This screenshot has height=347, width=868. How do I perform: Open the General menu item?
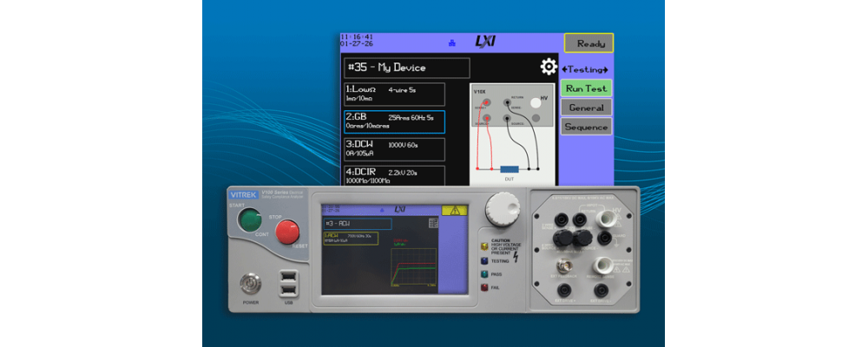pos(586,108)
